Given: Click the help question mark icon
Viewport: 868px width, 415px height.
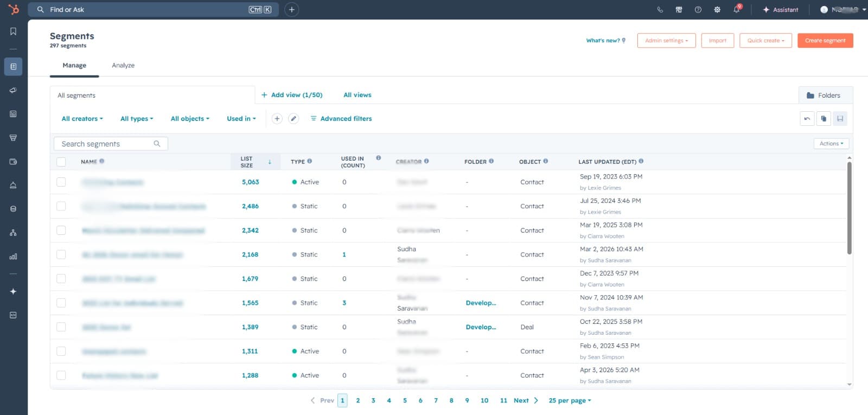Looking at the screenshot, I should (x=698, y=9).
